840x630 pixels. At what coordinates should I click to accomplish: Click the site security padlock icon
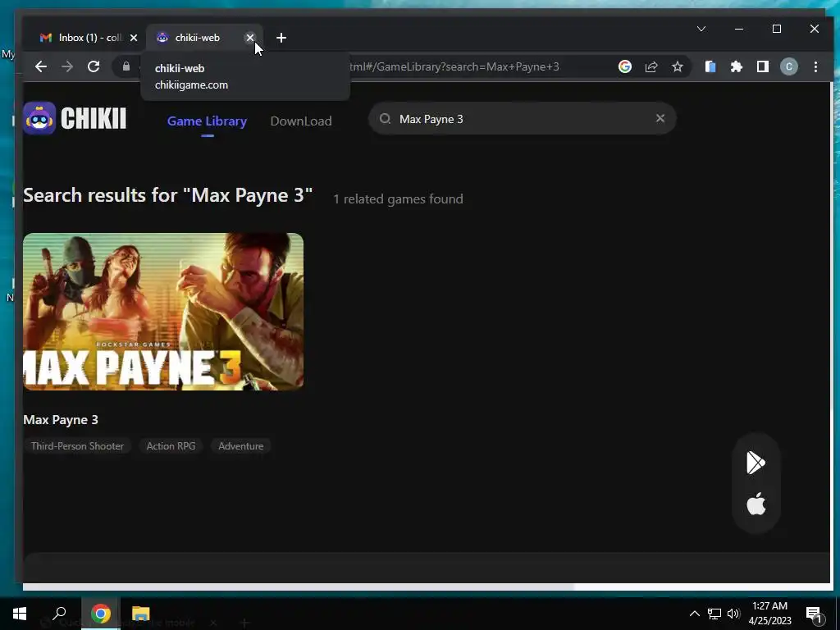[x=126, y=66]
